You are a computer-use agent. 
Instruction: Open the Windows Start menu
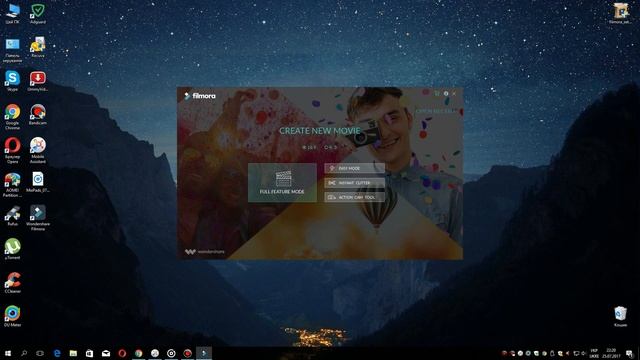[x=7, y=353]
